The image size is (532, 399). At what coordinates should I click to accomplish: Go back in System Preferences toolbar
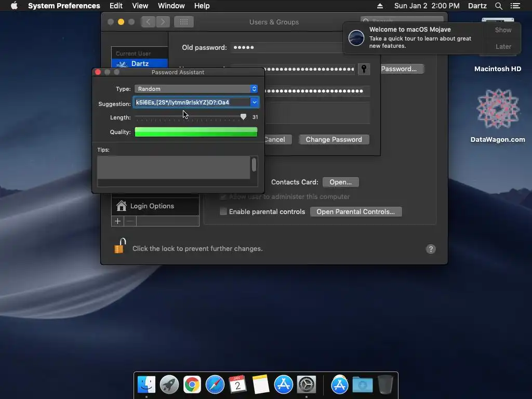pos(148,22)
